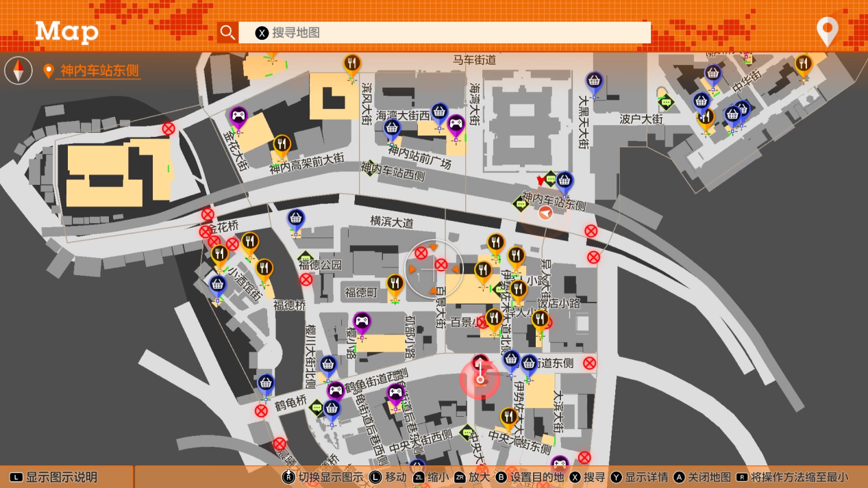The width and height of the screenshot is (868, 488).
Task: Click the 福德桥 bridge label
Action: click(289, 305)
